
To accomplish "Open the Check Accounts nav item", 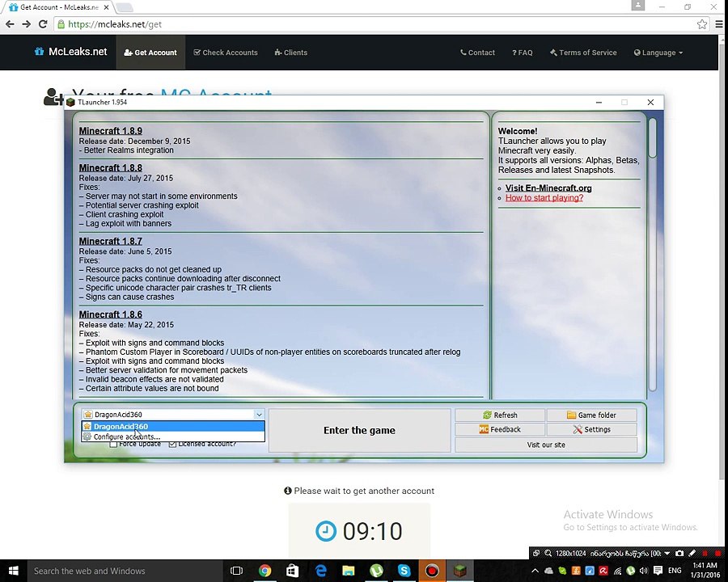I will tap(226, 53).
